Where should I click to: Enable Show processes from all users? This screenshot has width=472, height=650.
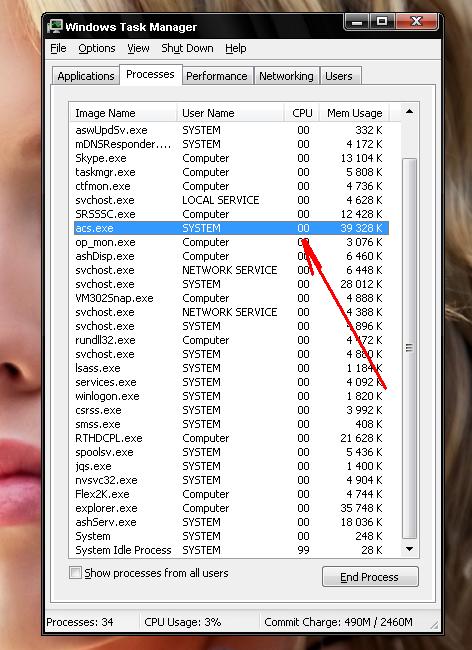75,573
